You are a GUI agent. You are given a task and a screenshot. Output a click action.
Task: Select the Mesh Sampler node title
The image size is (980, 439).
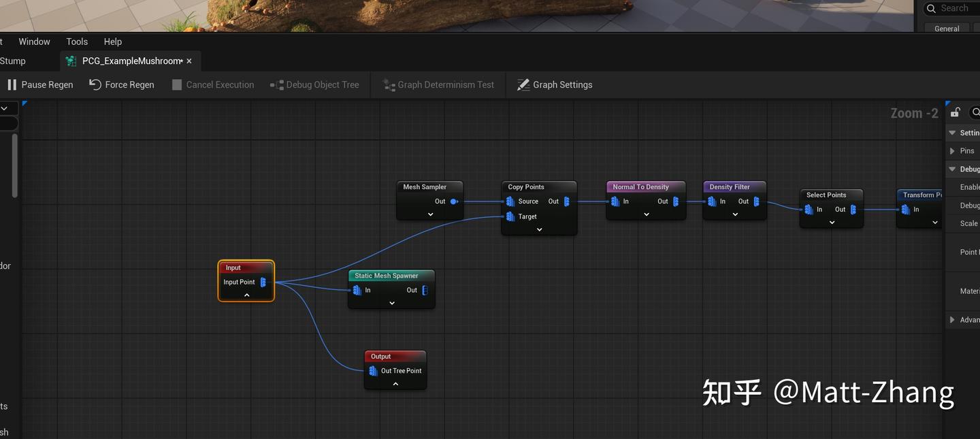pyautogui.click(x=425, y=186)
